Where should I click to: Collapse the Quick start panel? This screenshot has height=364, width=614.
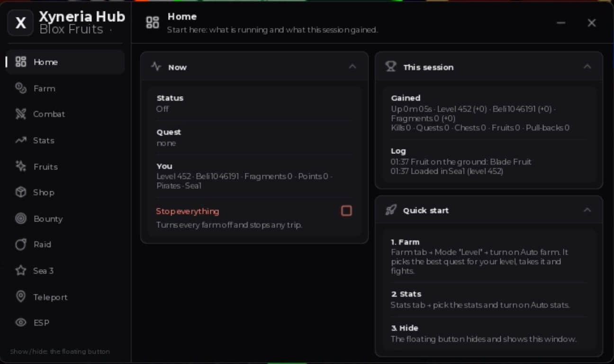(x=587, y=210)
